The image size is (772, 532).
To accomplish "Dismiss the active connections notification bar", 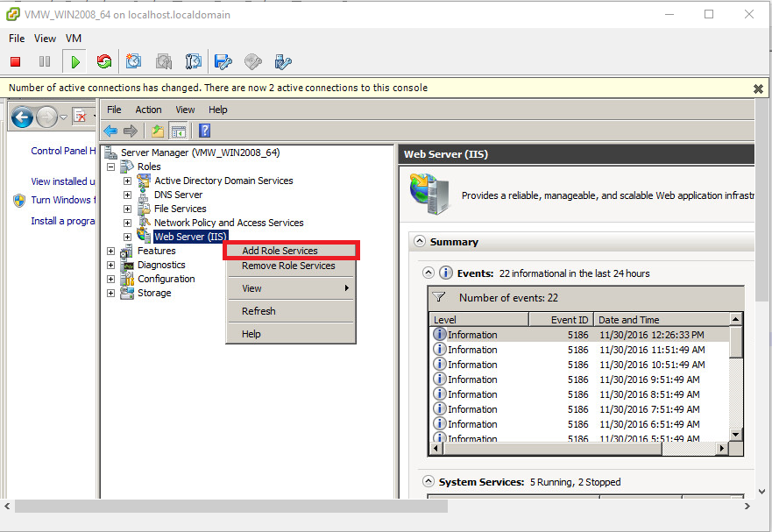I will point(758,89).
